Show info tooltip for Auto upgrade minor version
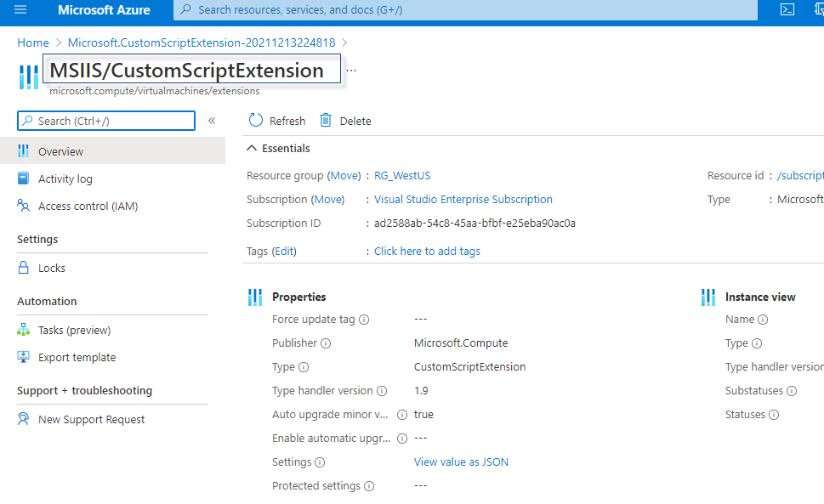 402,415
